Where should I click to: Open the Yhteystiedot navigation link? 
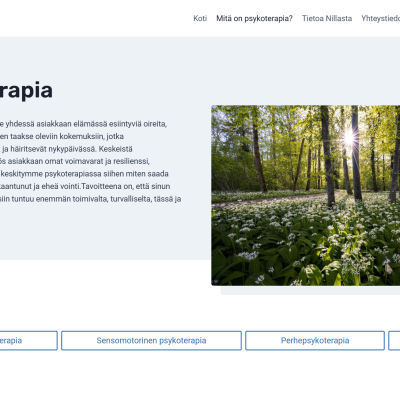pyautogui.click(x=381, y=19)
